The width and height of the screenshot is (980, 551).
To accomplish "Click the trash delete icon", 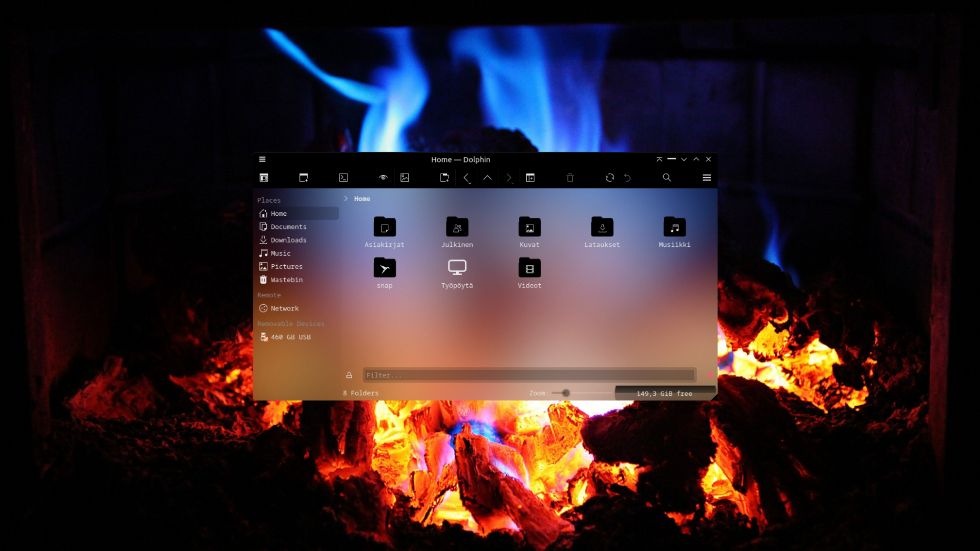I will click(x=570, y=178).
